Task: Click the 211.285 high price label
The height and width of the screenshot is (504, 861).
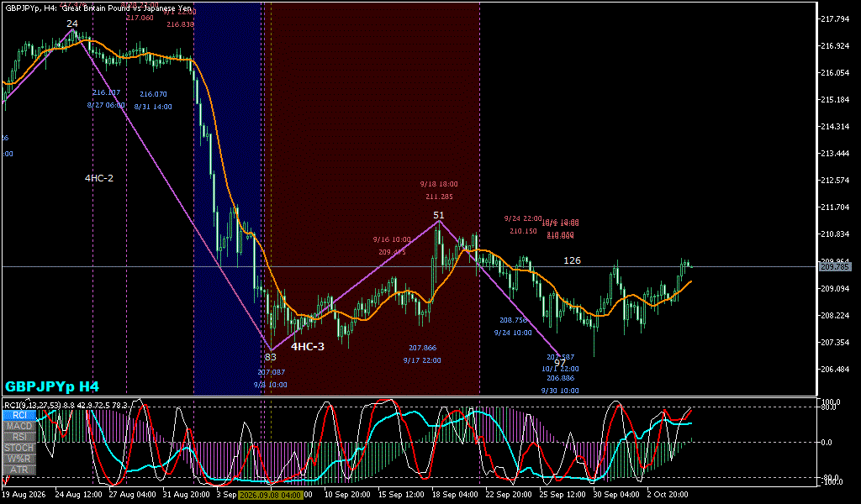Action: (439, 197)
